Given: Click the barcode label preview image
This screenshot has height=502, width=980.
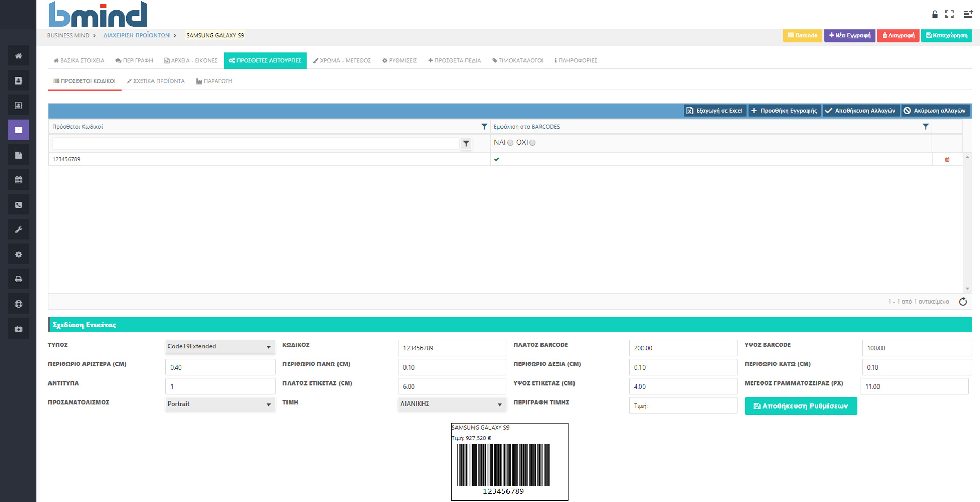Looking at the screenshot, I should click(x=510, y=462).
